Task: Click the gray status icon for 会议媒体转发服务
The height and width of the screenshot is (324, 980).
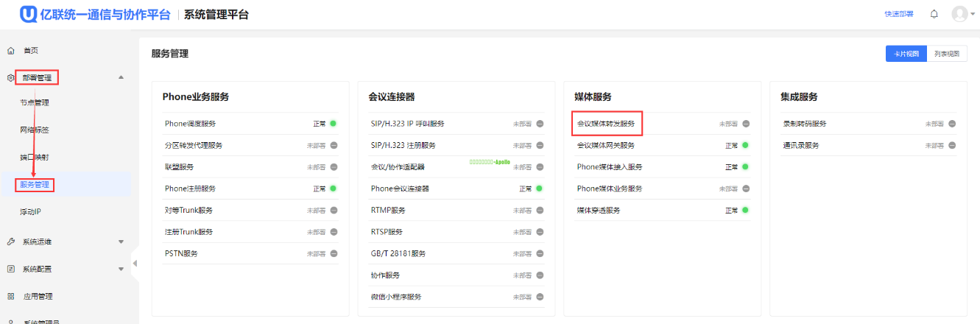Action: (745, 124)
